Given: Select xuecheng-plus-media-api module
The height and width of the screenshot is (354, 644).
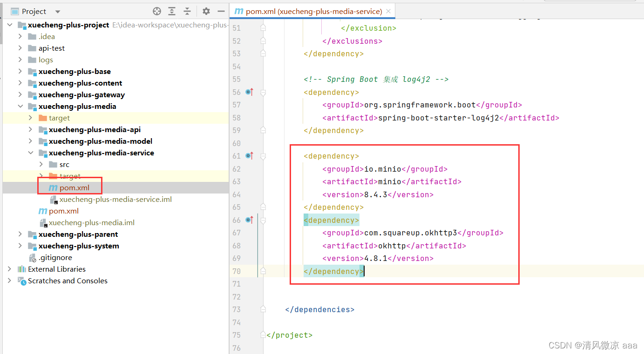Looking at the screenshot, I should click(95, 129).
